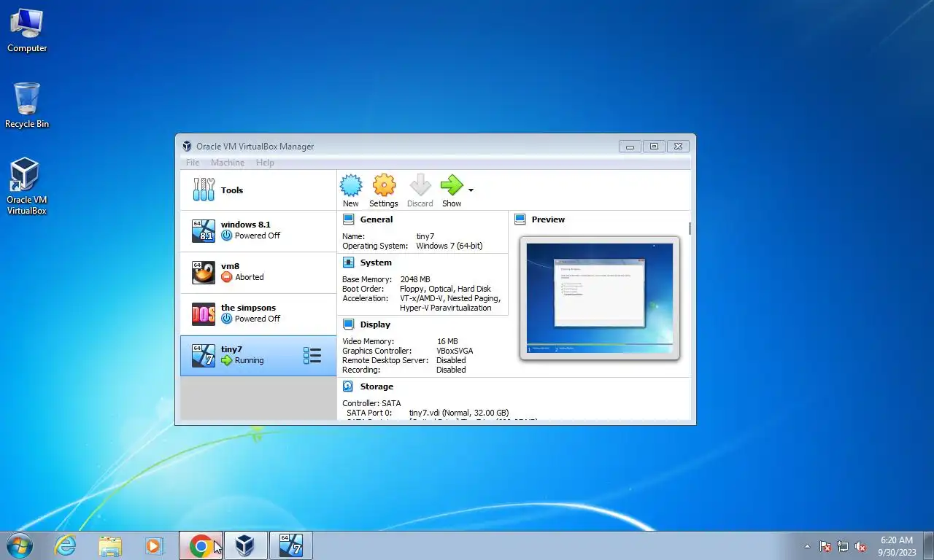This screenshot has height=560, width=934.
Task: Open the Recycle Bin desktop icon
Action: pyautogui.click(x=27, y=106)
